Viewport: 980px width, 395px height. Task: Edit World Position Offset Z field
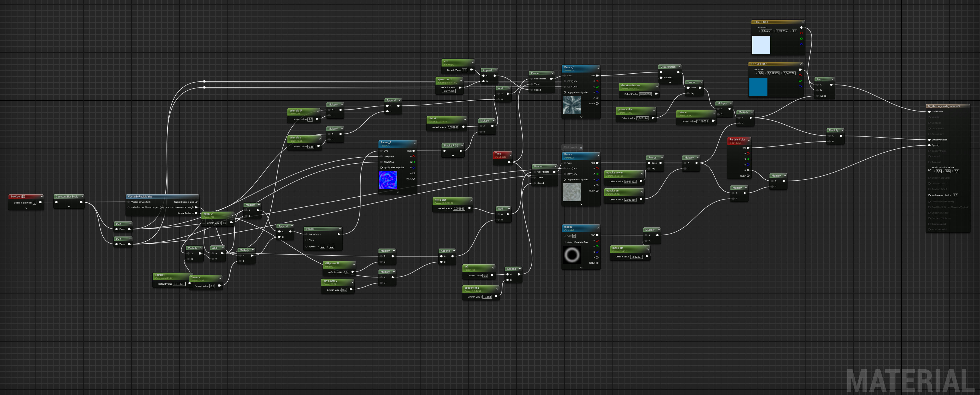click(x=957, y=171)
